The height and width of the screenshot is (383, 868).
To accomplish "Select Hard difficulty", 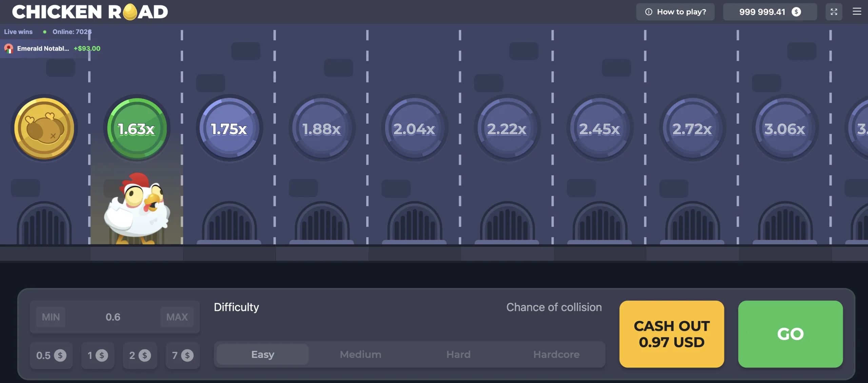I will [458, 355].
